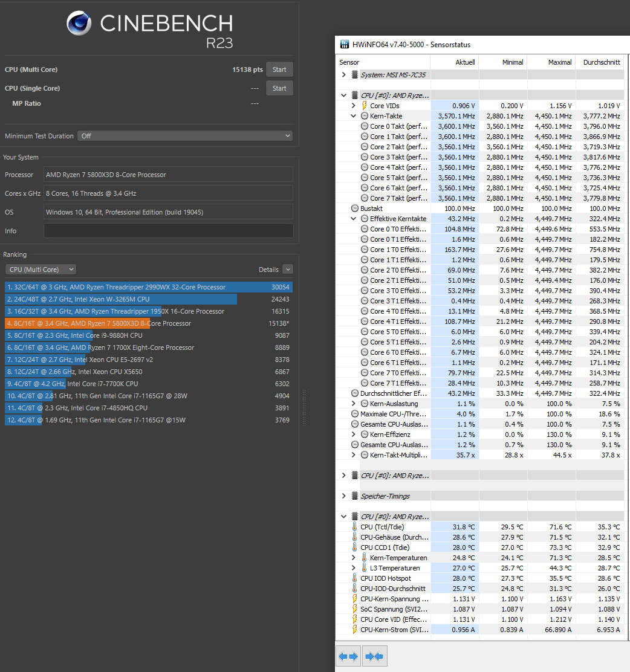Click the OS Windows 10 field
Image resolution: width=630 pixels, height=672 pixels.
click(x=169, y=212)
